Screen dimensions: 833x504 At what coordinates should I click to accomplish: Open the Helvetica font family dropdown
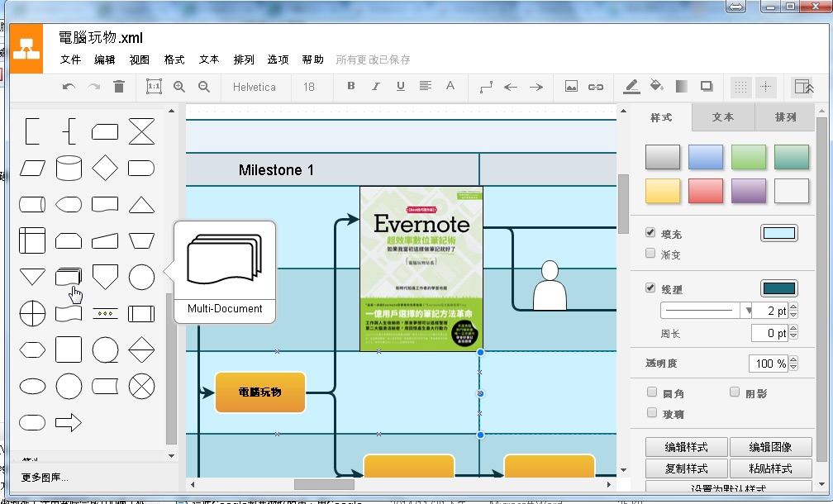[255, 87]
